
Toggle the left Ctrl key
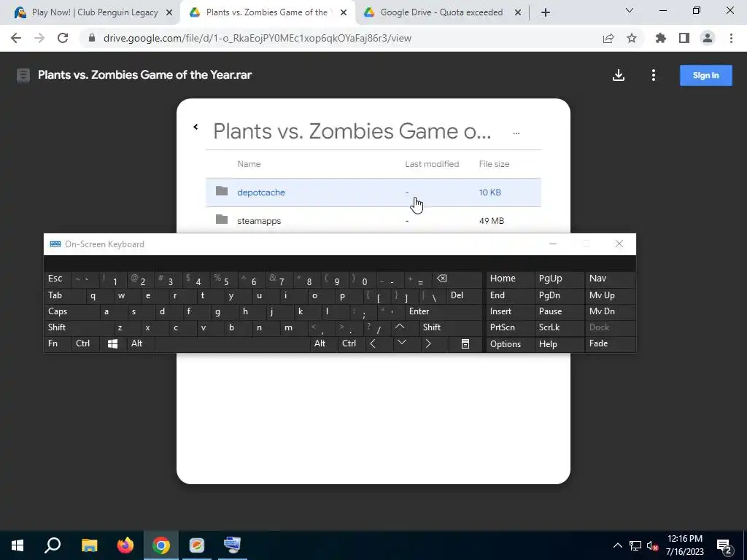pyautogui.click(x=85, y=344)
